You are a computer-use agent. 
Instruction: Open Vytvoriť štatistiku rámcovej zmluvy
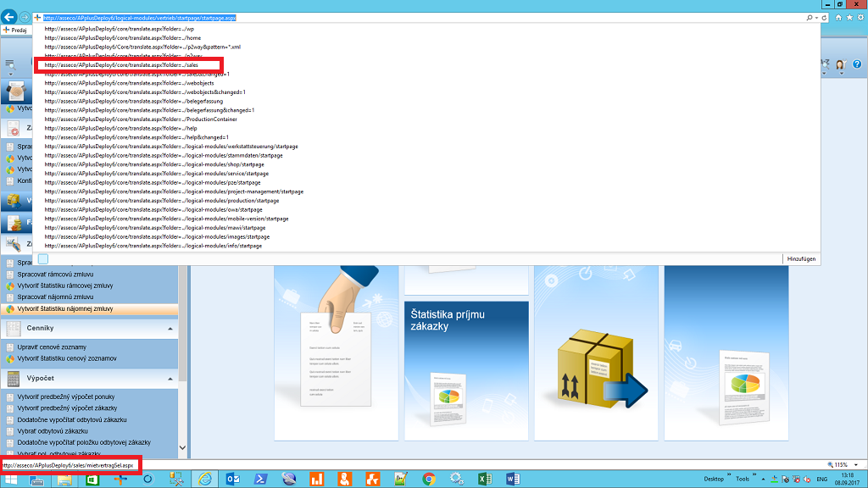(64, 286)
